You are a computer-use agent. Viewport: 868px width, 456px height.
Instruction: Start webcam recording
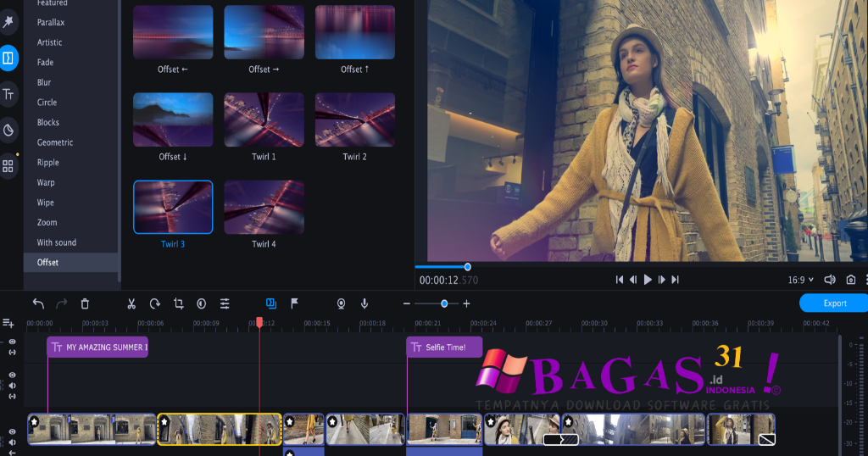[x=341, y=303]
